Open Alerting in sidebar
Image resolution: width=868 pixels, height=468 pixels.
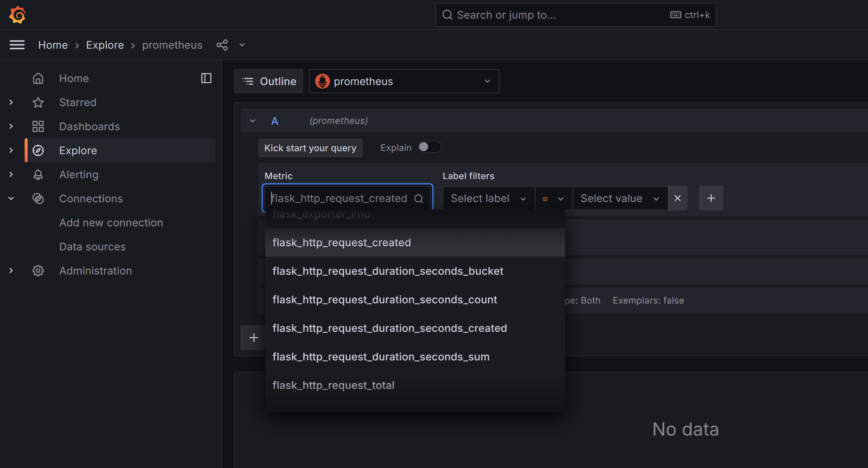click(79, 174)
